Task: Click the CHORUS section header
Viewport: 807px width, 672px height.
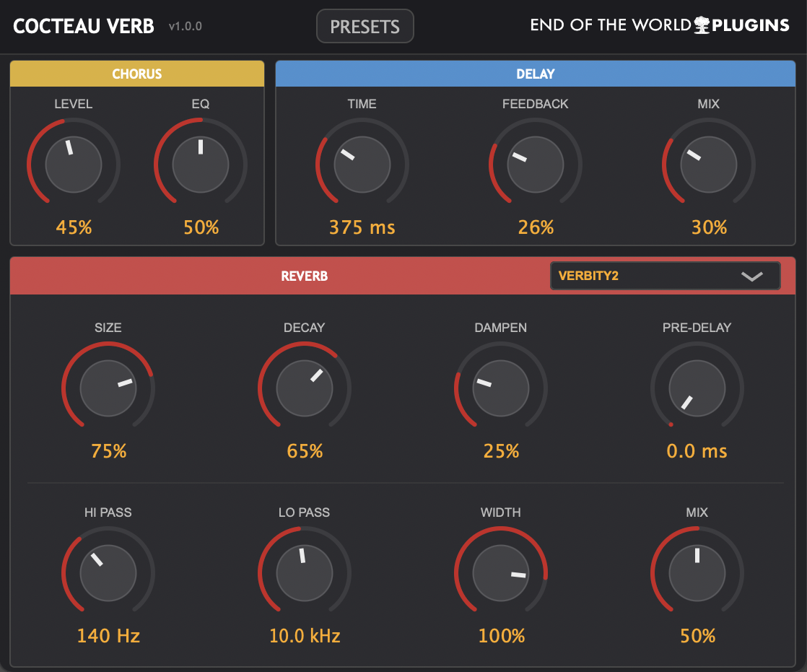Action: point(136,73)
